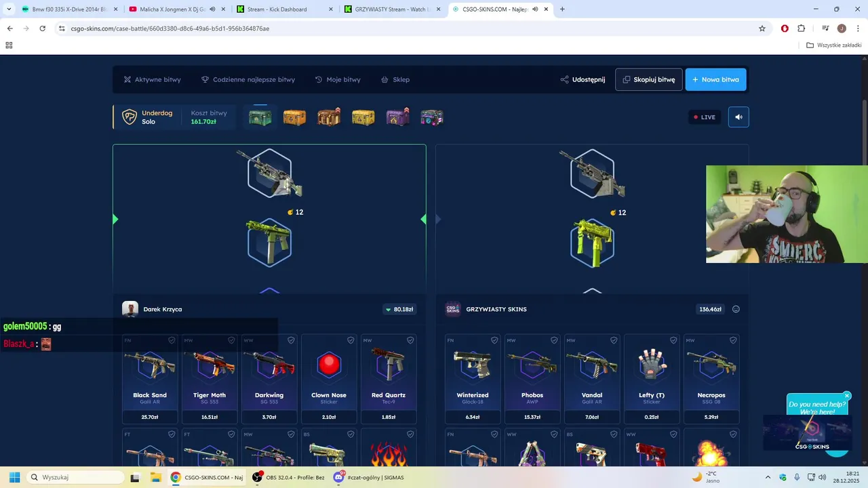
Task: Open the Chrome three-dot menu
Action: [x=858, y=28]
